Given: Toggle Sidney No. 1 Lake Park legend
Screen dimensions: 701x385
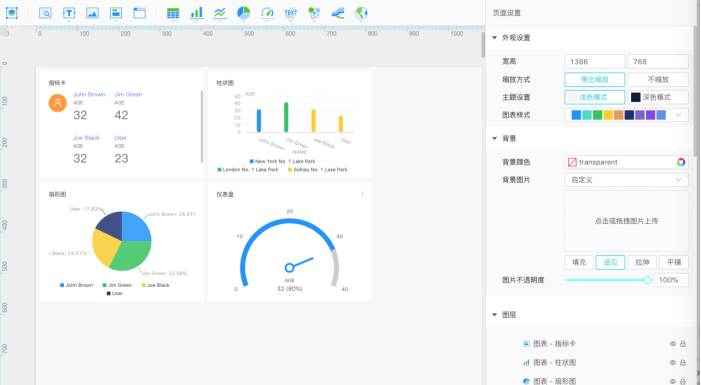Looking at the screenshot, I should click(x=317, y=169).
